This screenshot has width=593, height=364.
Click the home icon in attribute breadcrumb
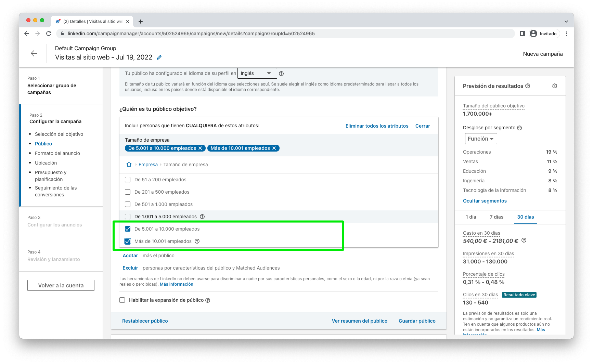[129, 165]
